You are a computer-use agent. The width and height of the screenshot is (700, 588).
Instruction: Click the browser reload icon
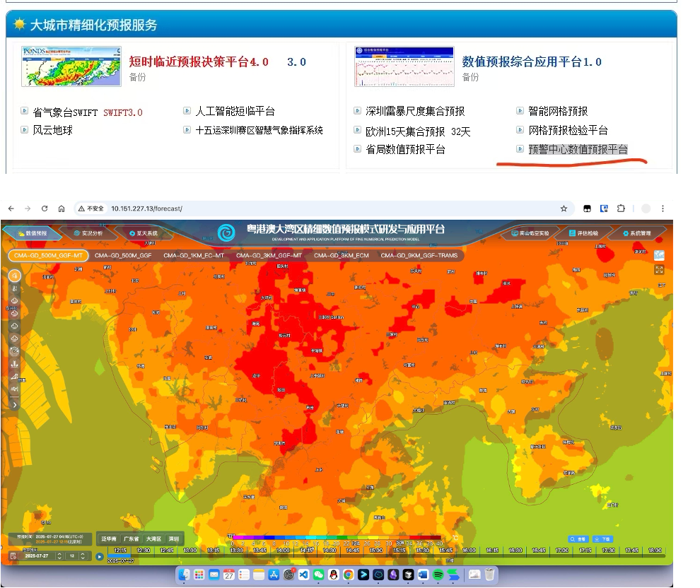point(45,209)
